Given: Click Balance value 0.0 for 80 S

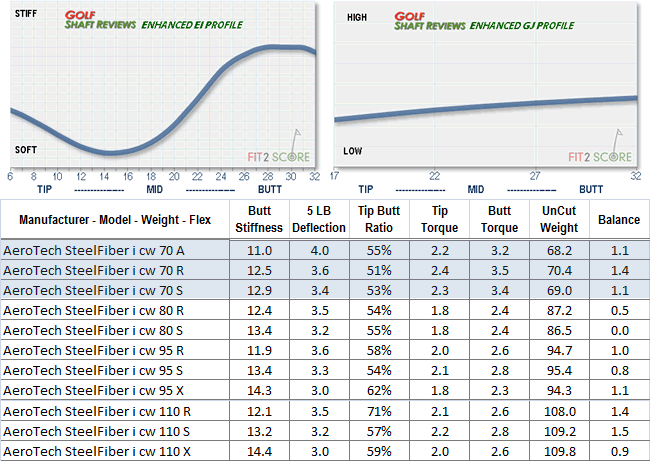Looking at the screenshot, I should [620, 330].
